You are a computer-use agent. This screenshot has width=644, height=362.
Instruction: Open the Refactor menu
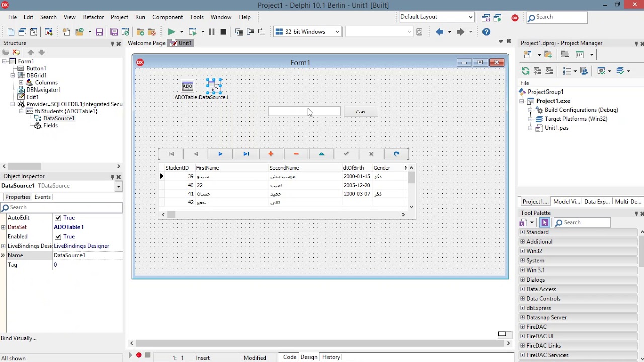pyautogui.click(x=93, y=17)
